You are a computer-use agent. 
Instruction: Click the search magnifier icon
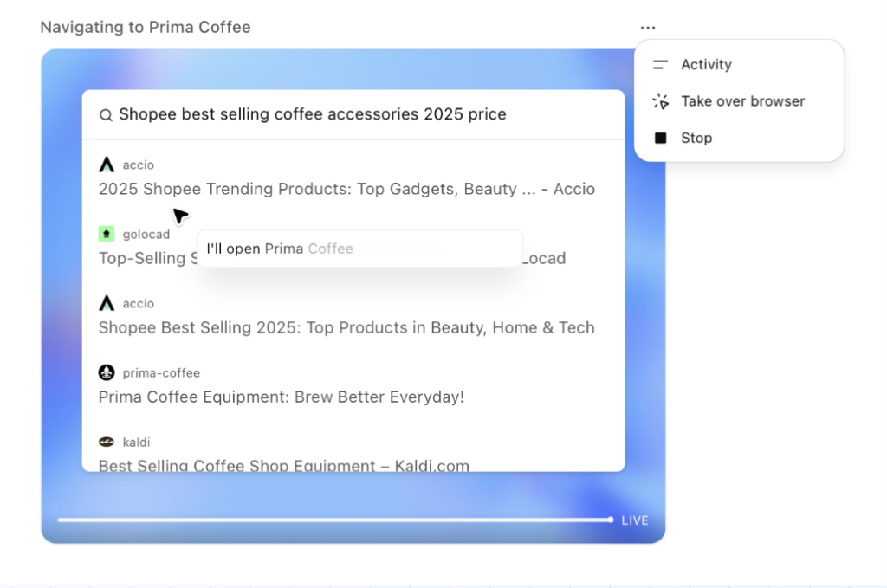[x=106, y=115]
